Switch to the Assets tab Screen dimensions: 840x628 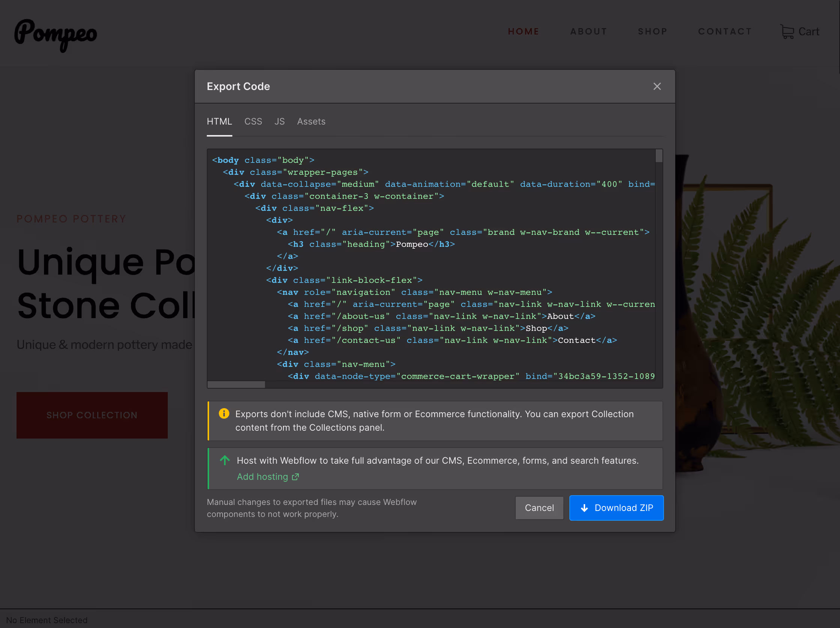click(311, 122)
